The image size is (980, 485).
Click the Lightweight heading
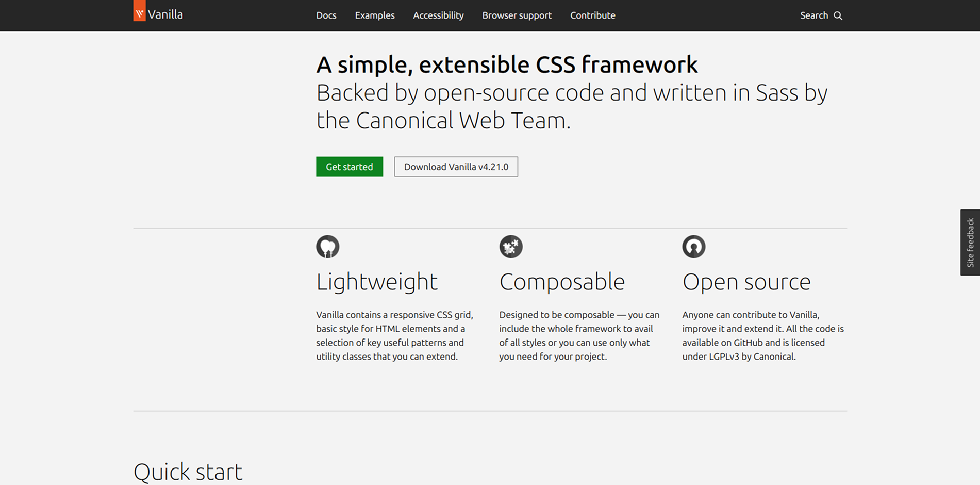(x=377, y=282)
